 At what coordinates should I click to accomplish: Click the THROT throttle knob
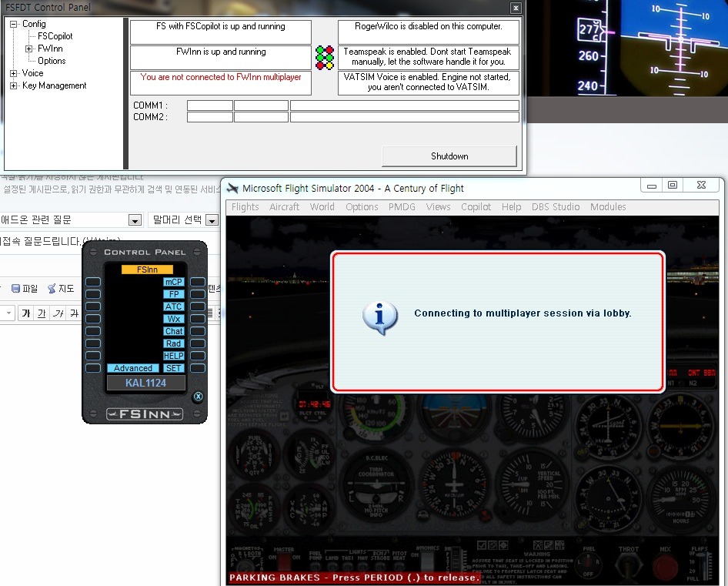(628, 567)
